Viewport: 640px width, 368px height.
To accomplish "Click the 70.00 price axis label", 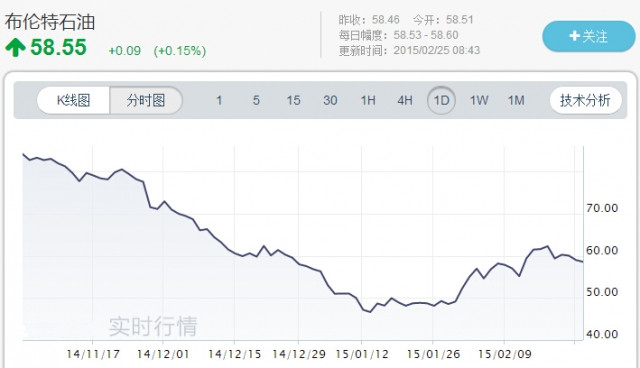I will (602, 208).
